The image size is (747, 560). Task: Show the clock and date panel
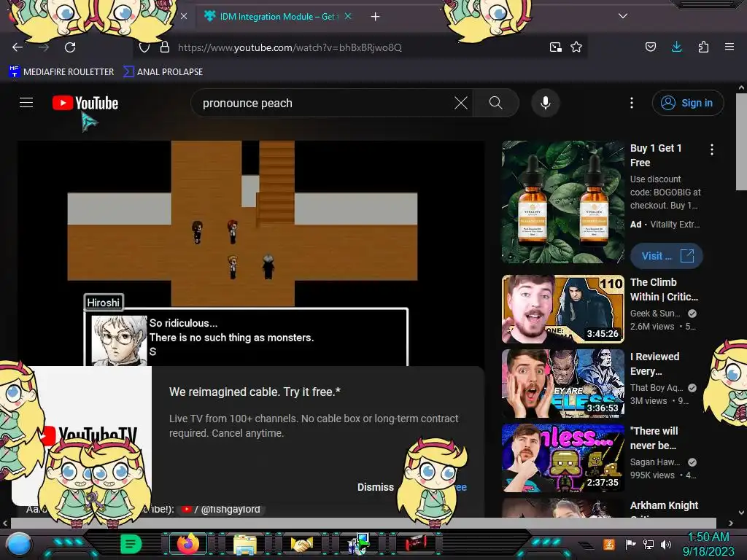tap(708, 544)
